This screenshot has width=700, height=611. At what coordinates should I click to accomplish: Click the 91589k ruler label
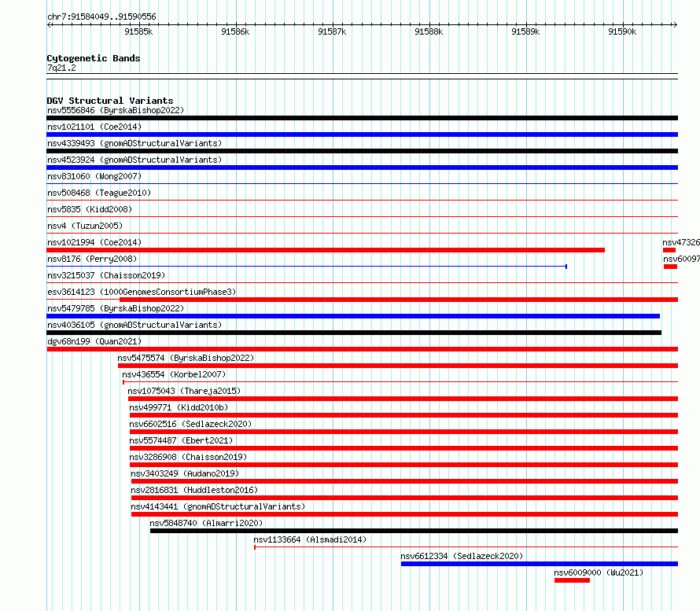[x=525, y=31]
